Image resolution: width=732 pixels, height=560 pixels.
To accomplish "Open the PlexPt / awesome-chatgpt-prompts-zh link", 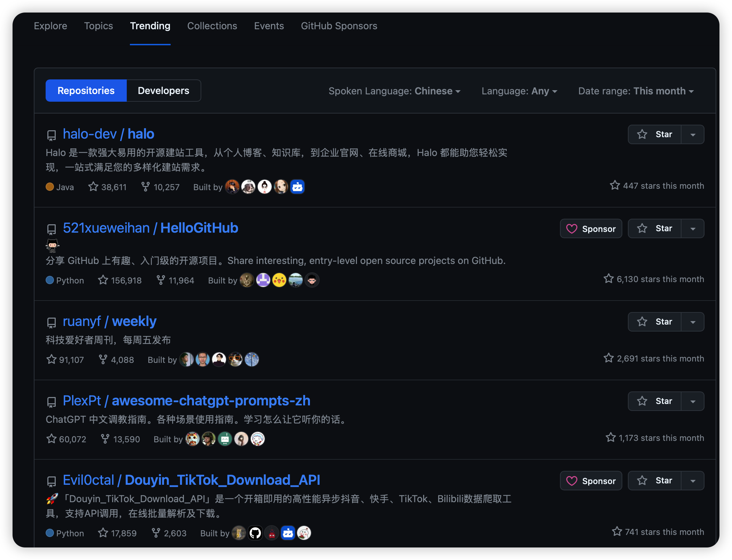I will point(187,401).
